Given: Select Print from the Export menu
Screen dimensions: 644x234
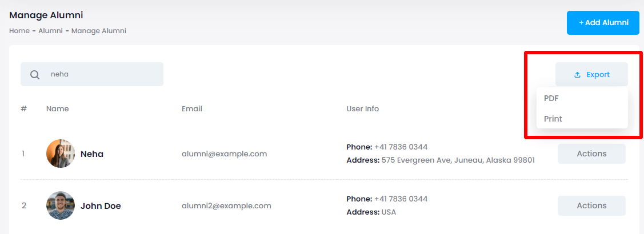Looking at the screenshot, I should tap(553, 119).
